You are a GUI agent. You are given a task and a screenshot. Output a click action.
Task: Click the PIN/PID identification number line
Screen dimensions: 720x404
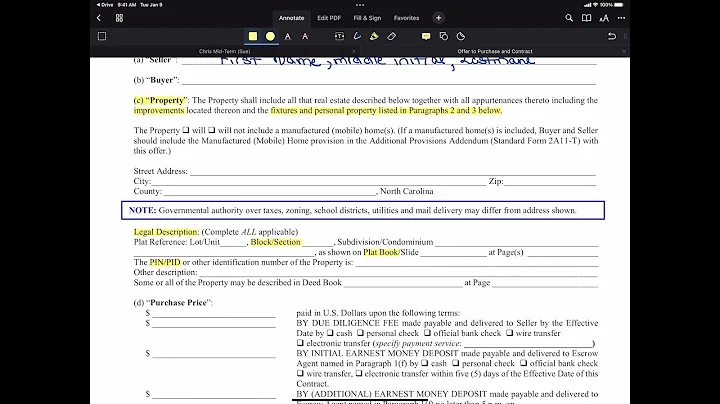477,263
